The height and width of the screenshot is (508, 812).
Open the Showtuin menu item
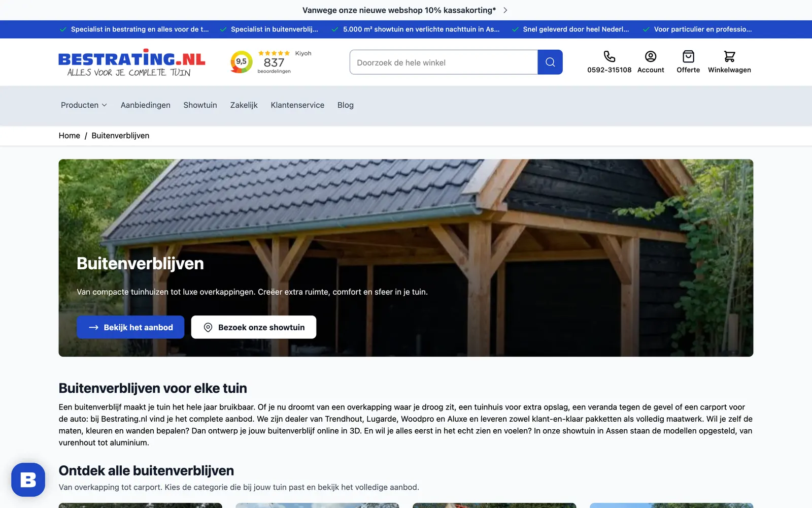tap(200, 105)
